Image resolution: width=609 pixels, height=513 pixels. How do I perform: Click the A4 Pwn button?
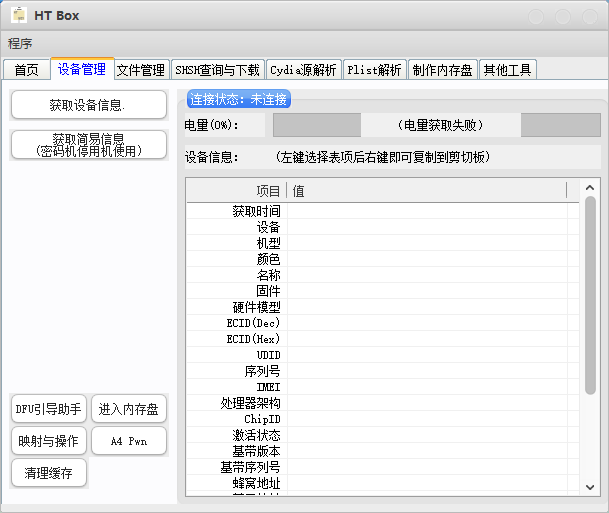click(x=129, y=441)
